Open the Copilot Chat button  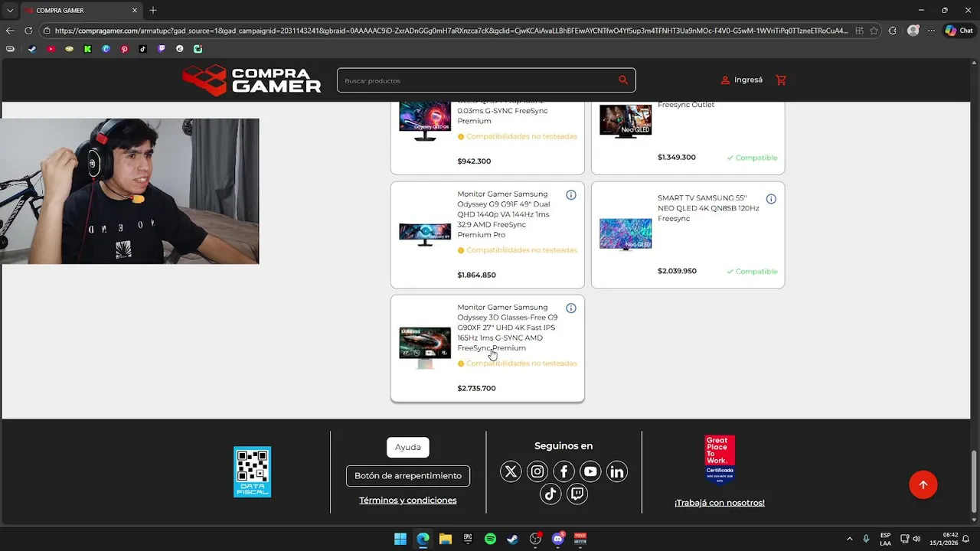point(959,31)
